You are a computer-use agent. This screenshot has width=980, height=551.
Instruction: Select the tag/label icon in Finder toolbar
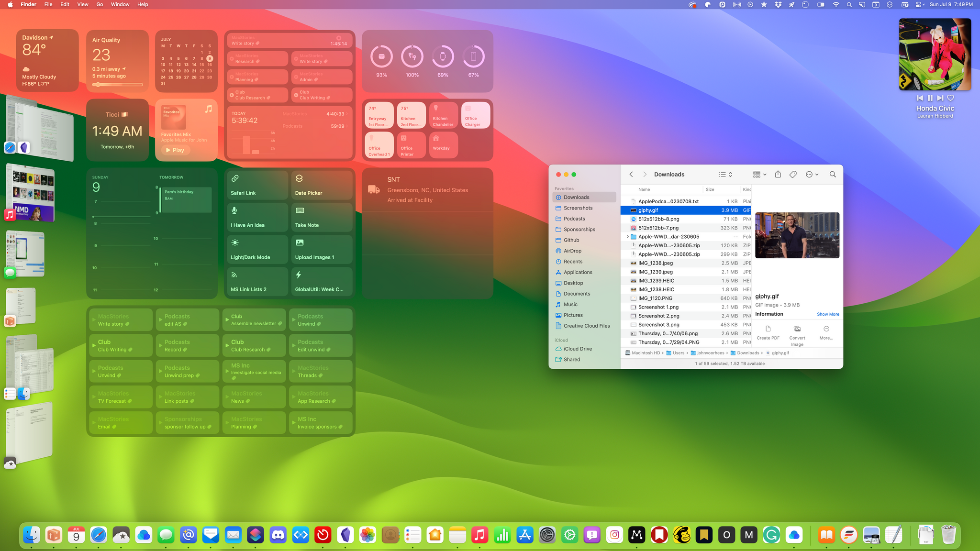click(793, 174)
